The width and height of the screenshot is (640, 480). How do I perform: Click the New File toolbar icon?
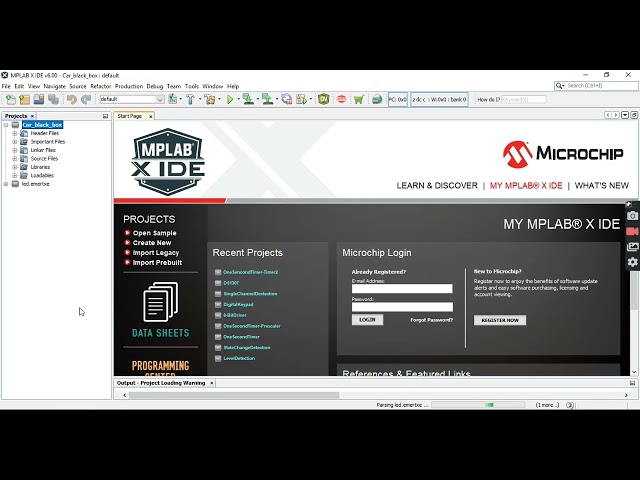click(11, 99)
